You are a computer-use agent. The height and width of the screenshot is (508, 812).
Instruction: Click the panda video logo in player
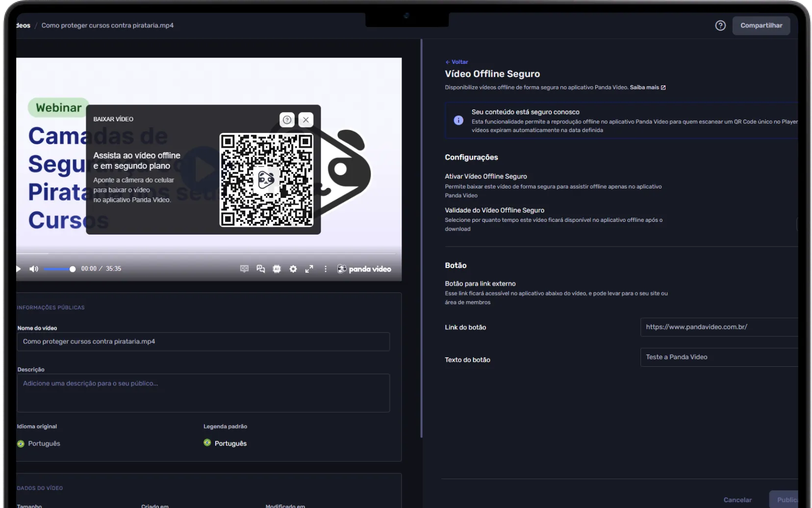(x=364, y=269)
